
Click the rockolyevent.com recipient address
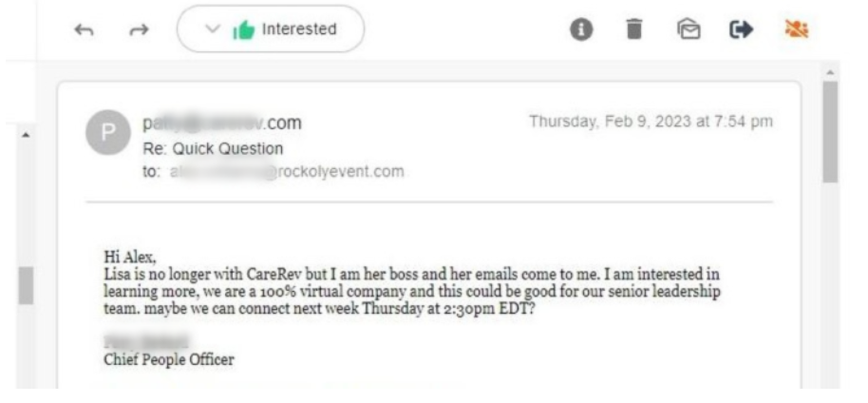[287, 172]
